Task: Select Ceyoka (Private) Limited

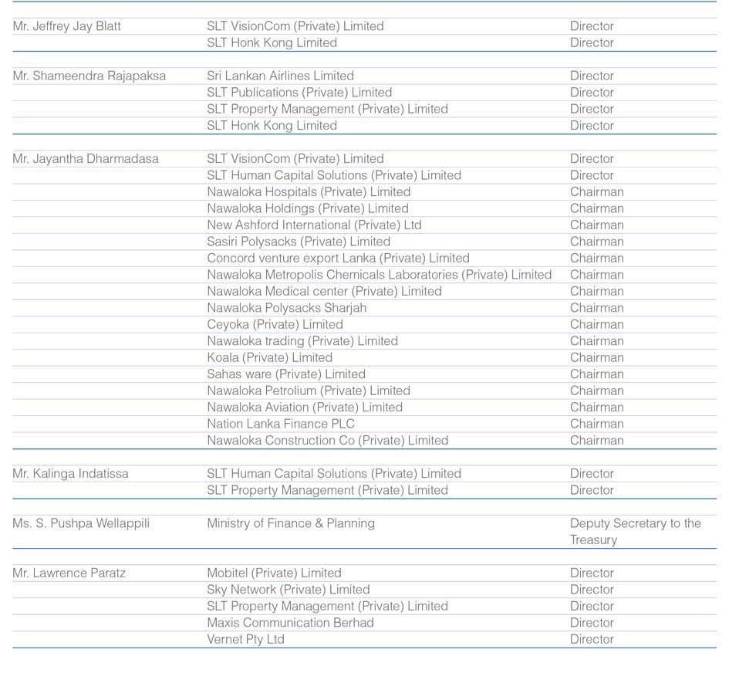Action: [x=275, y=325]
